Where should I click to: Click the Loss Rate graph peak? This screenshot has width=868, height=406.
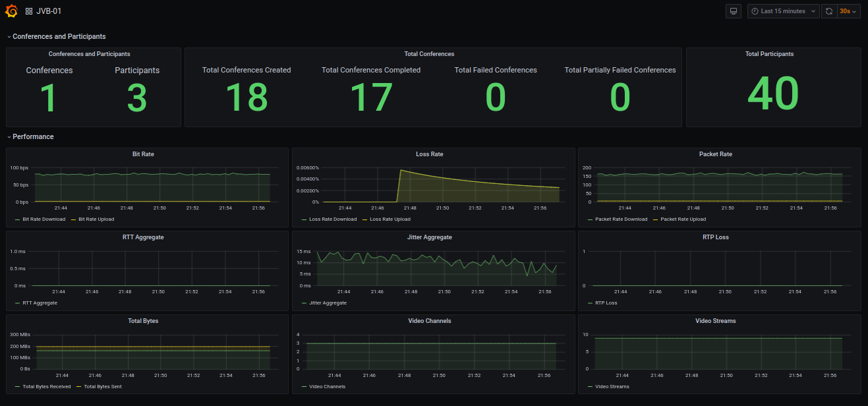400,170
